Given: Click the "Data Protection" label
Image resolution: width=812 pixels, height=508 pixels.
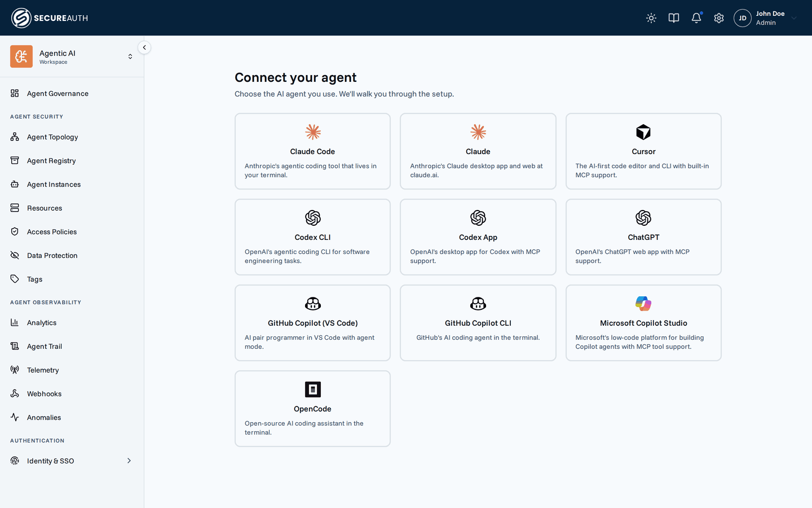Looking at the screenshot, I should click(52, 255).
